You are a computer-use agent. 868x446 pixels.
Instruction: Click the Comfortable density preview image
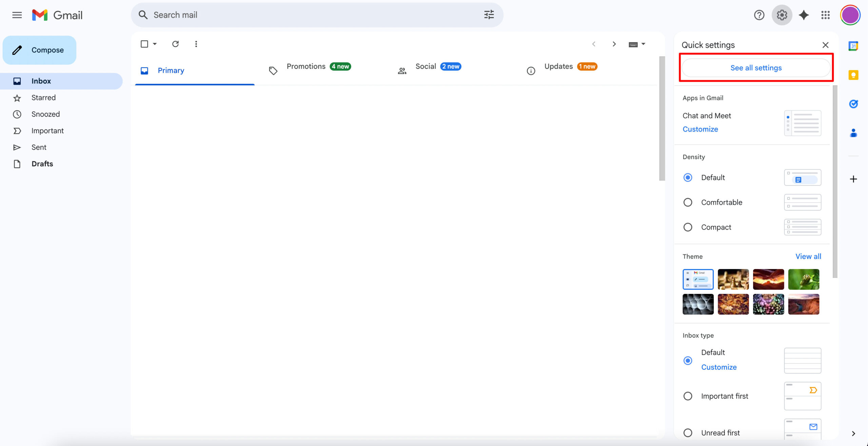(x=803, y=202)
